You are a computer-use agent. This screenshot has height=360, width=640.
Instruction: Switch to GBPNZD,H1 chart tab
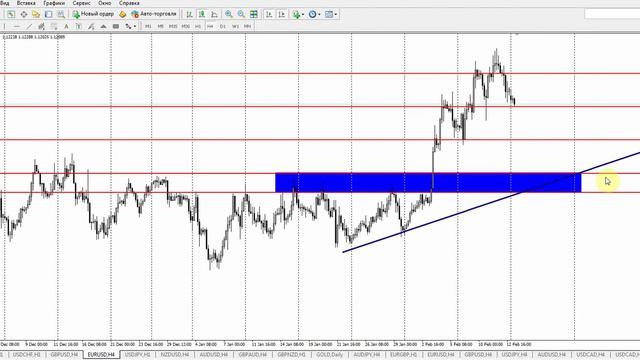click(x=291, y=355)
